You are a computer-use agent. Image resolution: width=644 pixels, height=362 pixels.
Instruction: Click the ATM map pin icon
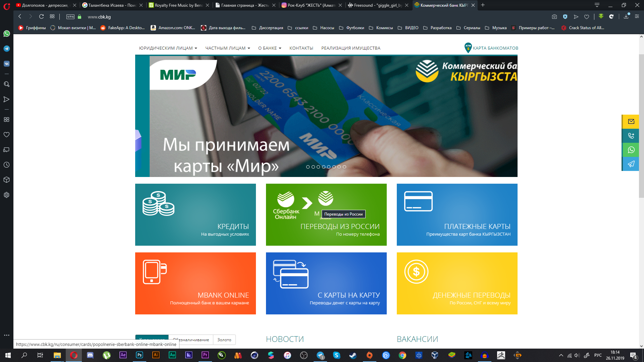[468, 48]
